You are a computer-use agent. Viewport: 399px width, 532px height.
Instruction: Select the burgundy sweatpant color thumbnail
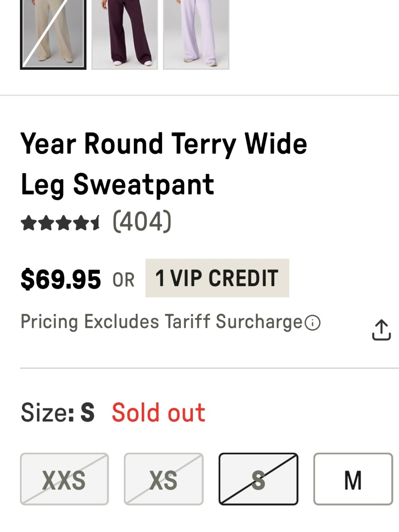tap(125, 34)
